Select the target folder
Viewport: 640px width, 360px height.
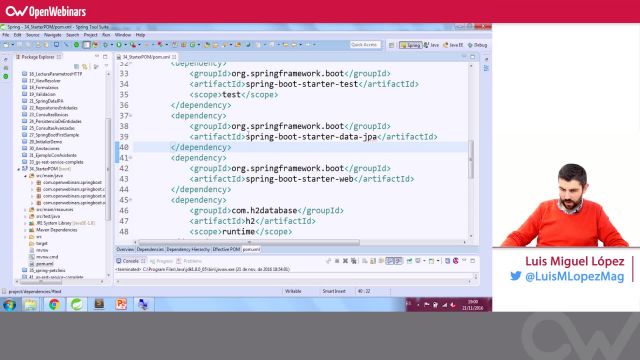(38, 243)
